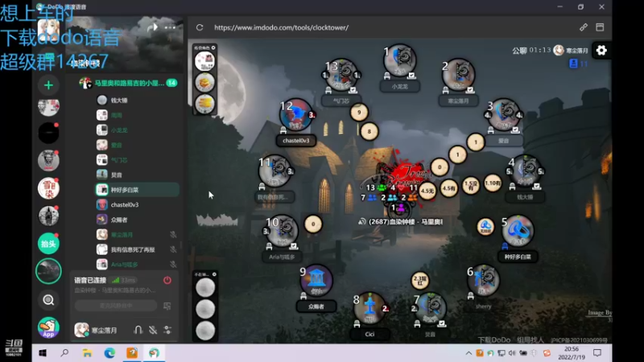Image resolution: width=644 pixels, height=362 pixels.
Task: Click the reminder token labeled 8
Action: coord(369,131)
